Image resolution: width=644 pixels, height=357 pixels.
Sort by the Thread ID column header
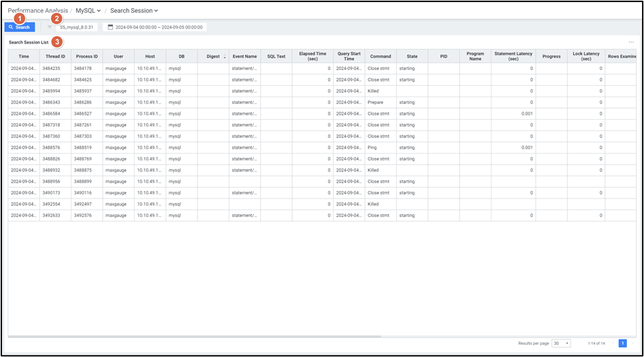pos(55,56)
